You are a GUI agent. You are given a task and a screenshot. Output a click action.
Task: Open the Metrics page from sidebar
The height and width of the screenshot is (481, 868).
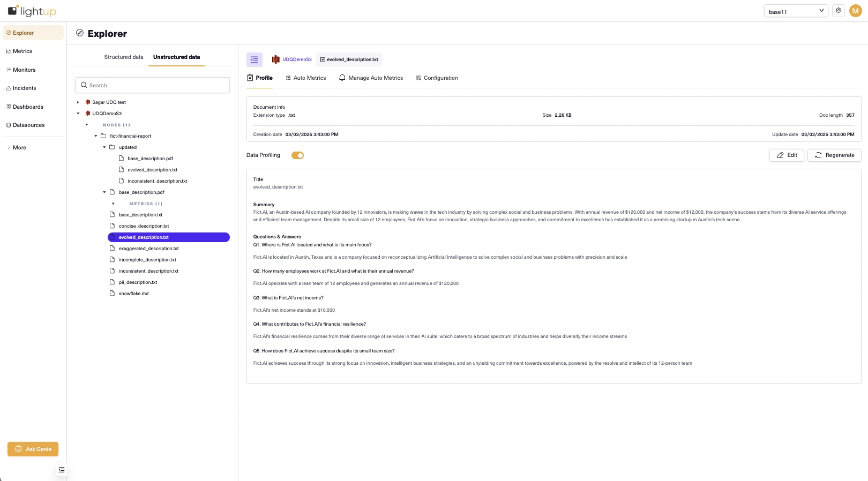(23, 51)
